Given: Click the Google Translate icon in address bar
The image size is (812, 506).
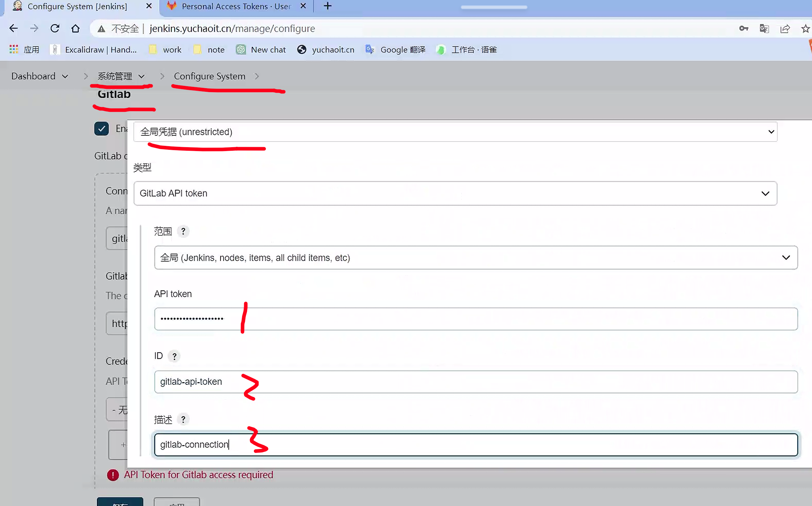Looking at the screenshot, I should 764,29.
